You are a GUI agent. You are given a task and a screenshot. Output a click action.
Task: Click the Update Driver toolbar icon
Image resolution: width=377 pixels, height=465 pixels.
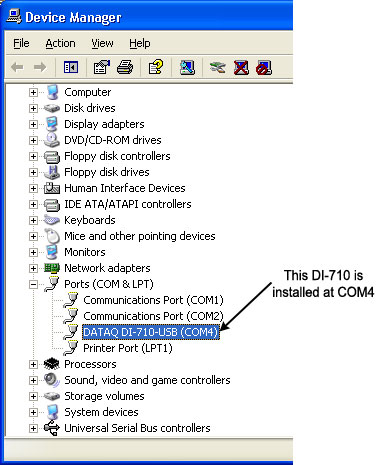(218, 67)
